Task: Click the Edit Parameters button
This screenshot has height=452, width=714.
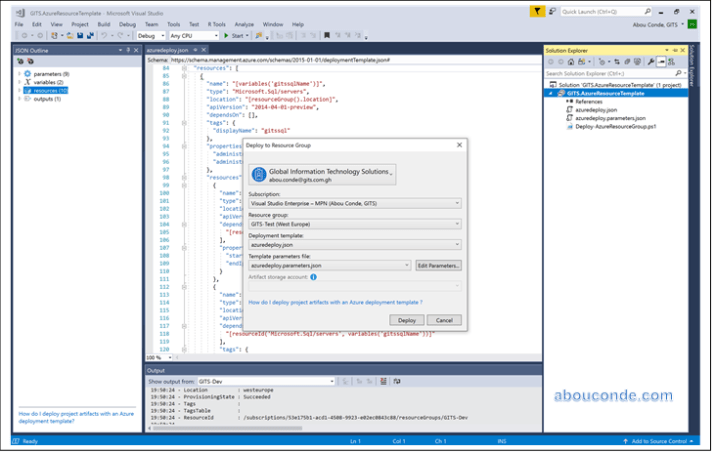Action: pyautogui.click(x=438, y=265)
